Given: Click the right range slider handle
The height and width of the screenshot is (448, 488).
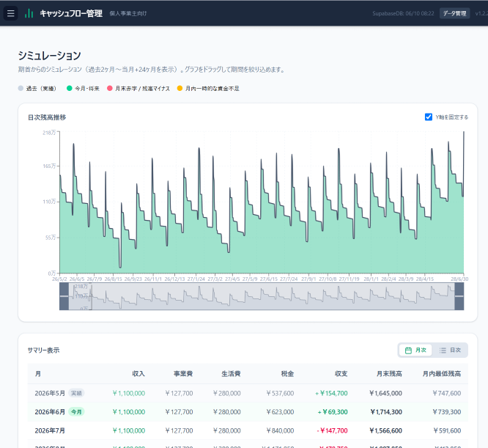Looking at the screenshot, I should click(x=459, y=296).
